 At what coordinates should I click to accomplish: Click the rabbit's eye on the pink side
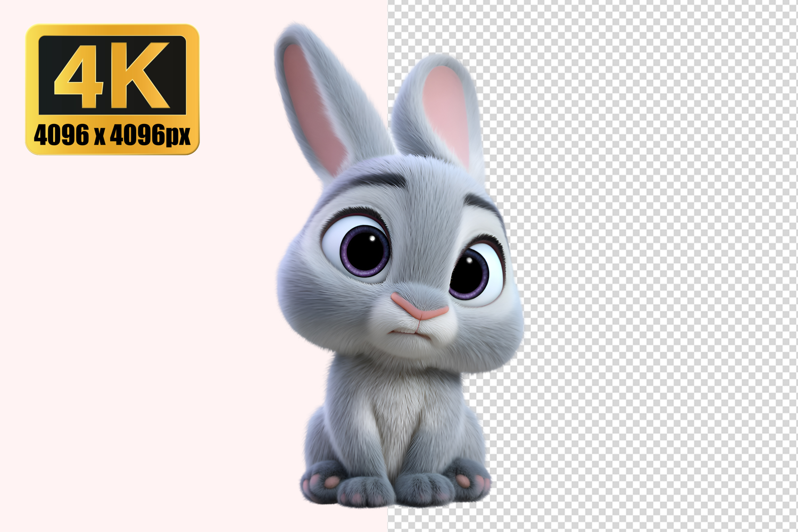(363, 248)
